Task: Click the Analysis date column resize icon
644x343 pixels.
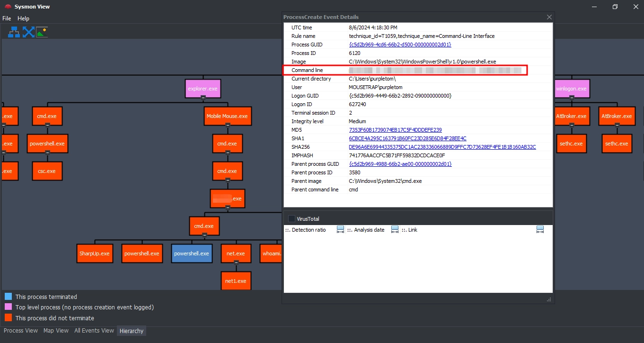Action: point(395,230)
